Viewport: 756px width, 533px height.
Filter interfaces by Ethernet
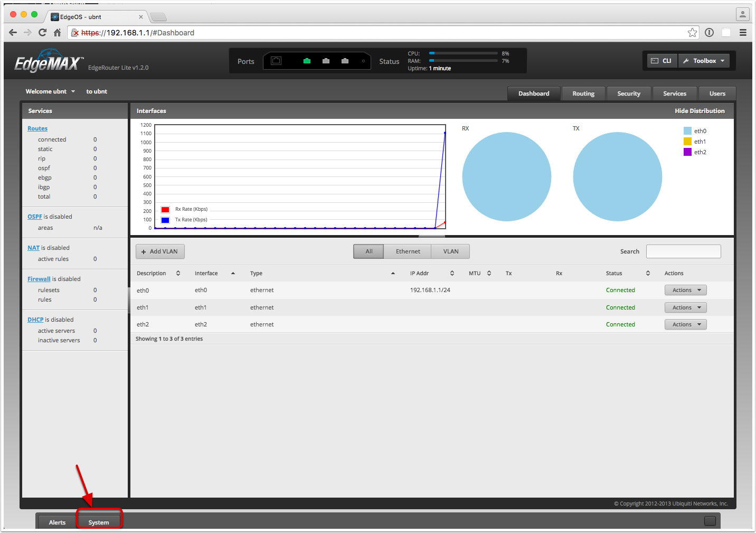click(408, 251)
